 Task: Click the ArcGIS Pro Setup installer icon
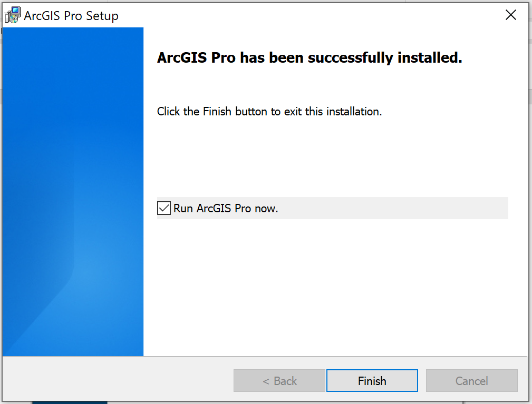pyautogui.click(x=13, y=15)
